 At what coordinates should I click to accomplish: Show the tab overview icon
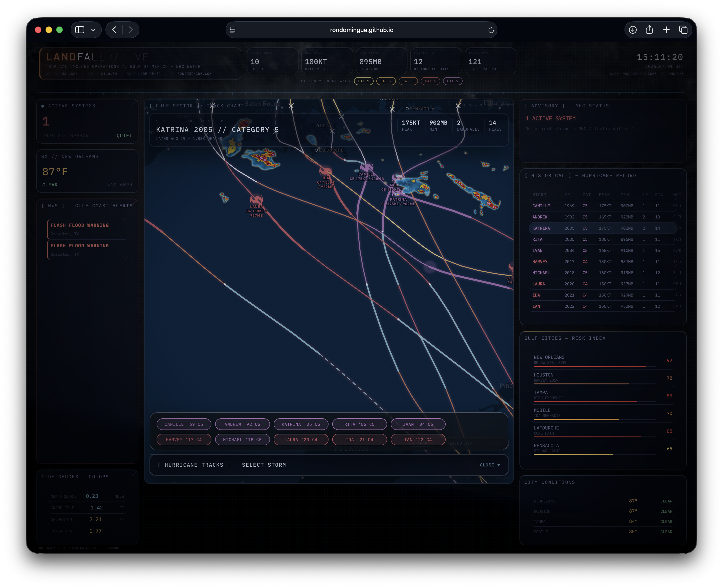(683, 30)
